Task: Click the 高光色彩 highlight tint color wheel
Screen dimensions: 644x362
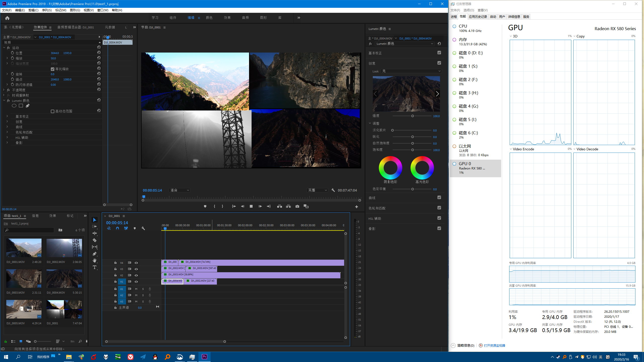Action: point(422,168)
